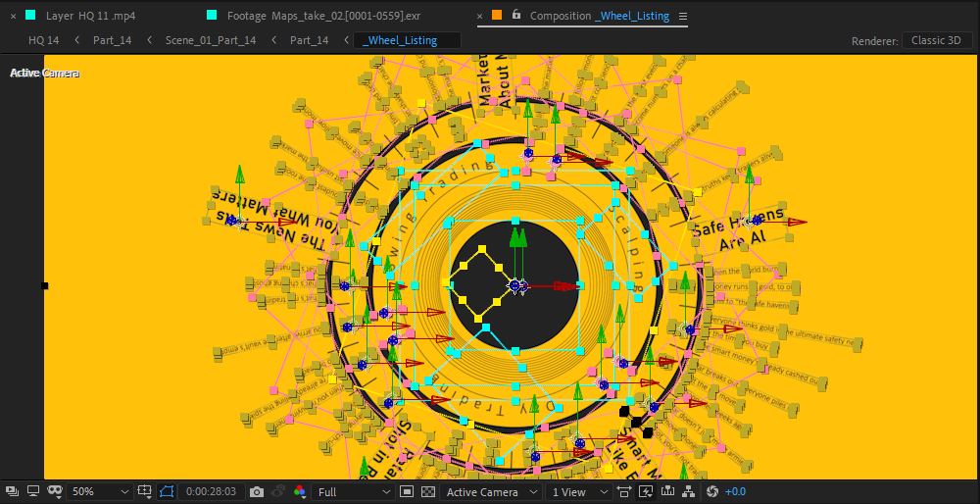The image size is (980, 504).
Task: Click the arrow before Scene_01_Part_14
Action: (x=149, y=40)
